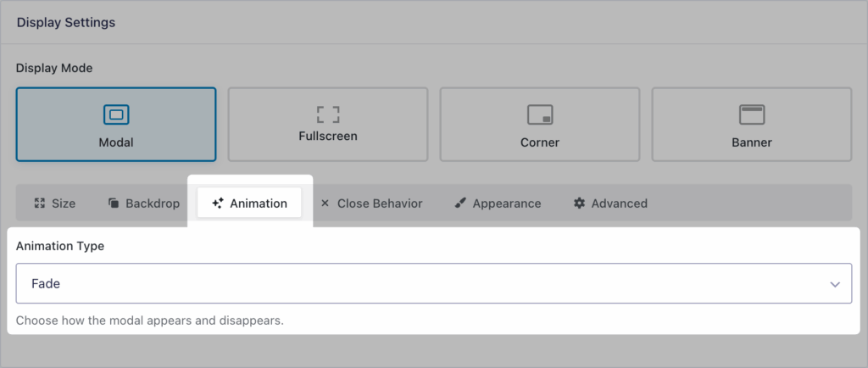Click the Fullscreen brackets icon
This screenshot has width=868, height=368.
click(328, 114)
